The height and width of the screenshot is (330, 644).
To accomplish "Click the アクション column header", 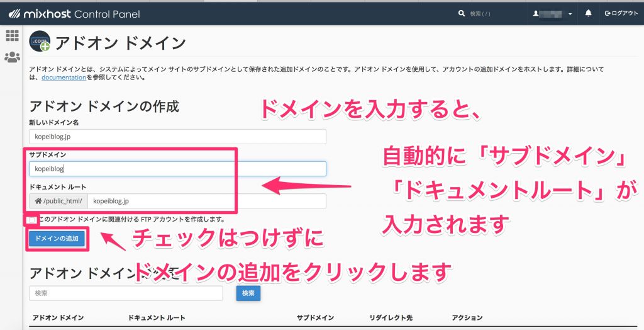I will pyautogui.click(x=467, y=317).
